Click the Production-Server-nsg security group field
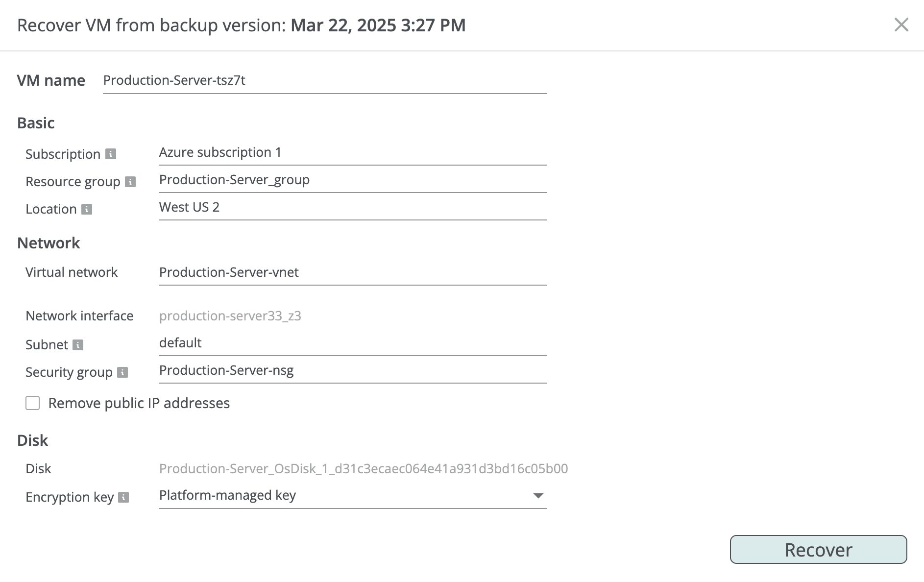This screenshot has width=924, height=582. pos(353,371)
